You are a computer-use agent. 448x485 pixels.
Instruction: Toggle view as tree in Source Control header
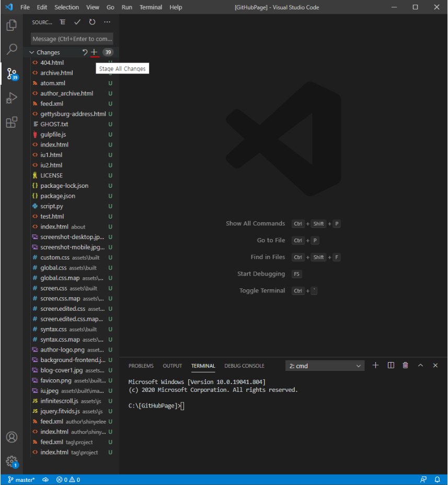[x=62, y=22]
